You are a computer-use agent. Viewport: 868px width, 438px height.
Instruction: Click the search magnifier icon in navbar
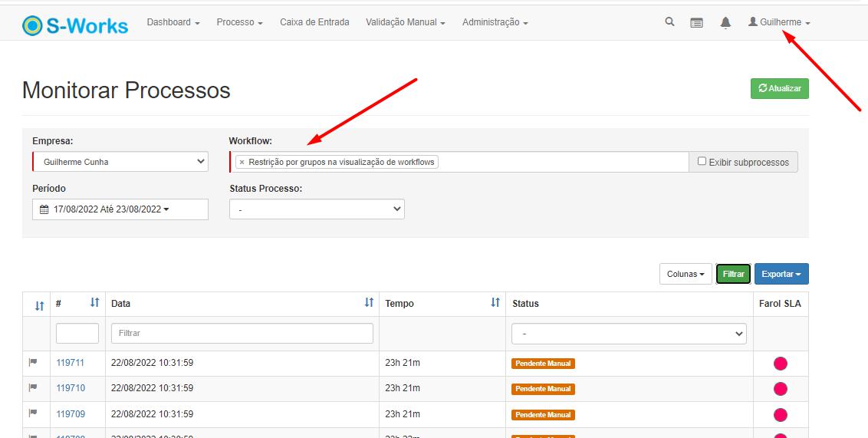[x=669, y=22]
